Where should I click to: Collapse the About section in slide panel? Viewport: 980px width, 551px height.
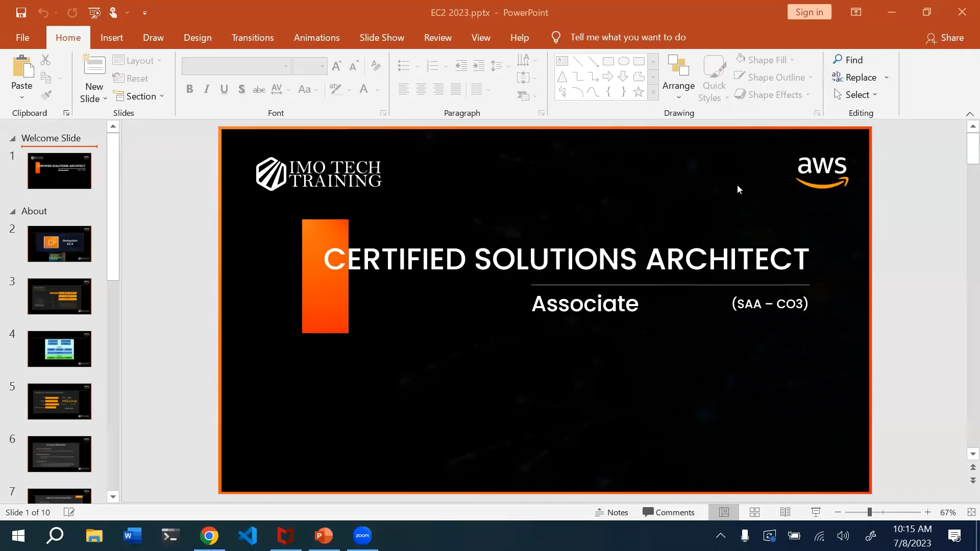click(13, 211)
